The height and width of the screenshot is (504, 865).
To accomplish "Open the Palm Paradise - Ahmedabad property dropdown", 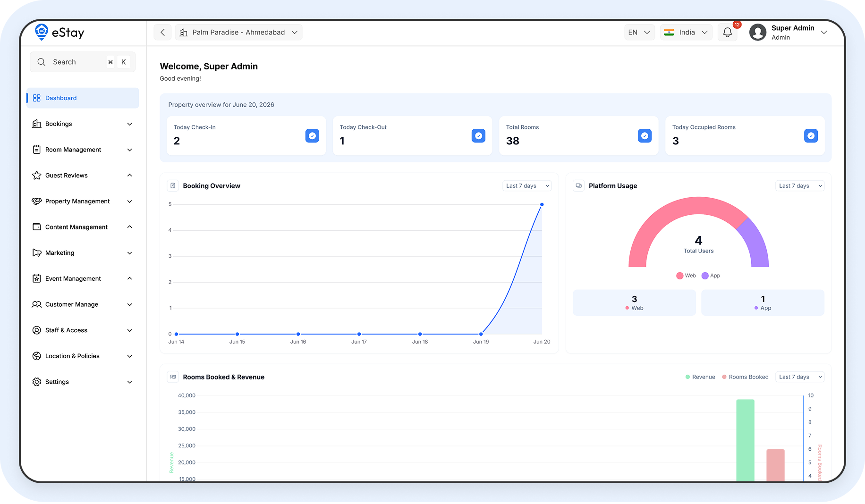I will click(x=238, y=32).
